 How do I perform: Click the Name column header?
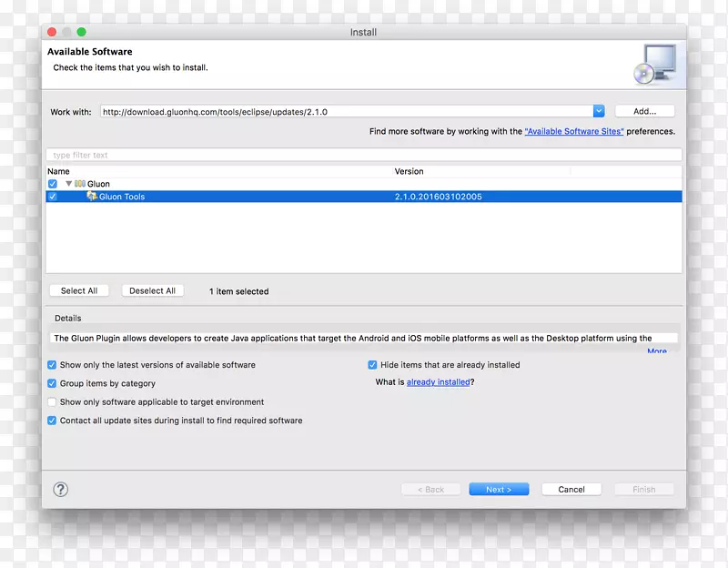pyautogui.click(x=58, y=171)
